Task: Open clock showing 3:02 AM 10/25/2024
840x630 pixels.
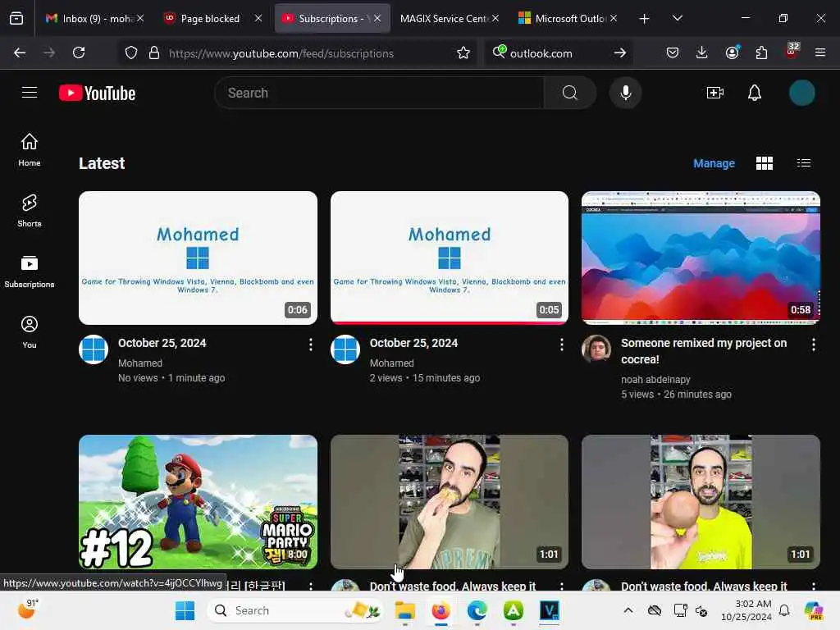Action: [746, 610]
